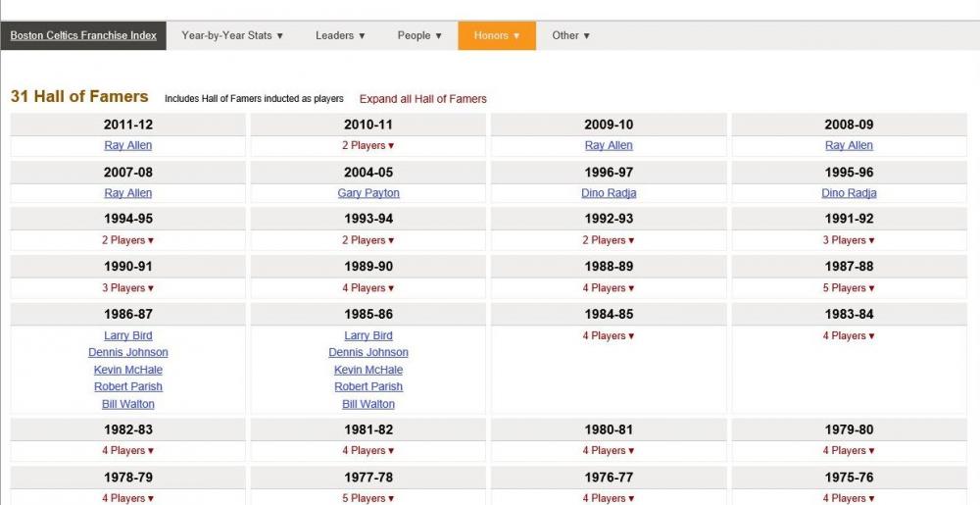Open Kevin McHale link under 1986-87

point(128,370)
